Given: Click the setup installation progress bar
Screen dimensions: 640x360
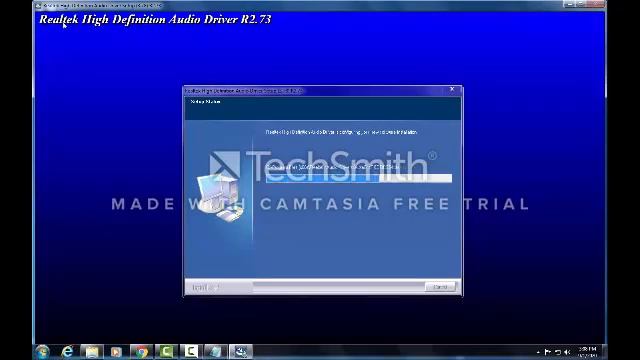Looking at the screenshot, I should click(359, 178).
